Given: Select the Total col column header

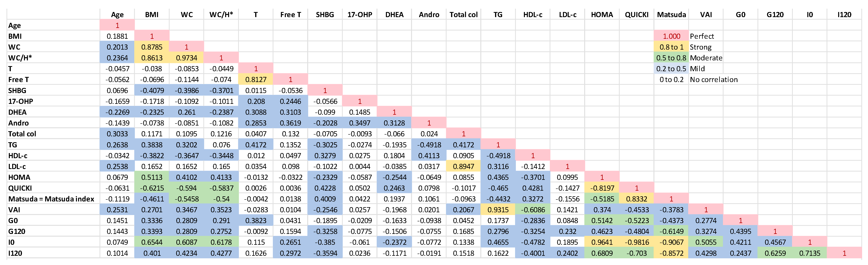Looking at the screenshot, I should (463, 15).
